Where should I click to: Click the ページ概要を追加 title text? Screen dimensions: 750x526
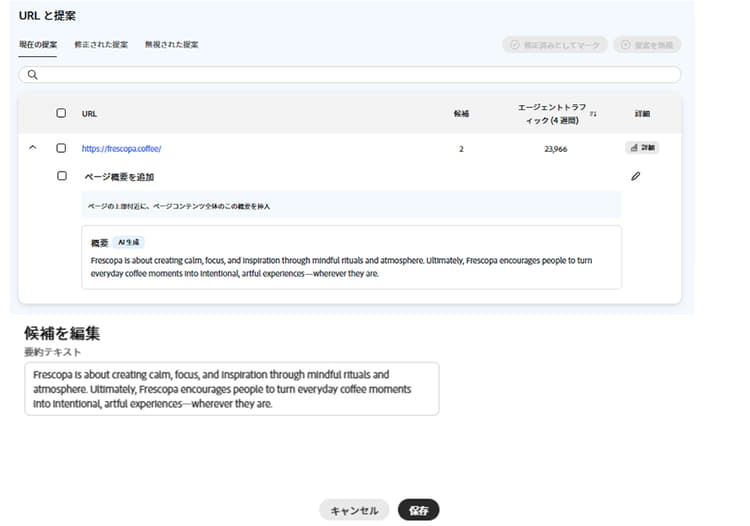[119, 177]
